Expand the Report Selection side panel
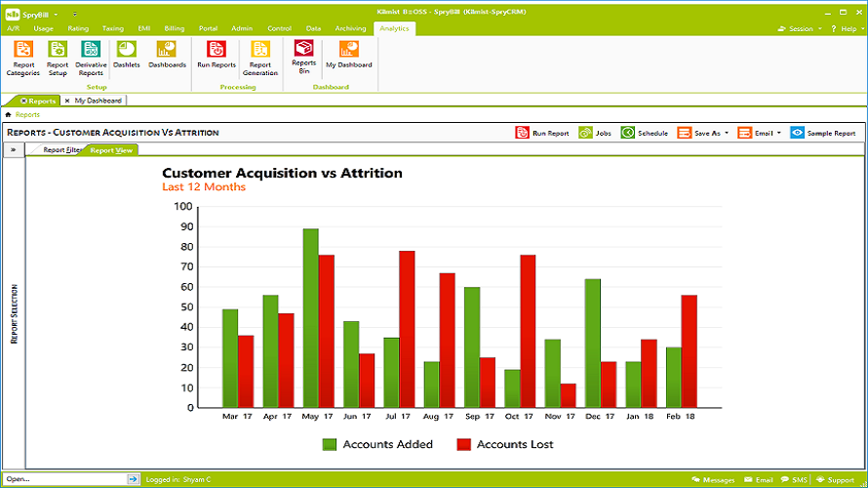868x488 pixels. [x=14, y=150]
